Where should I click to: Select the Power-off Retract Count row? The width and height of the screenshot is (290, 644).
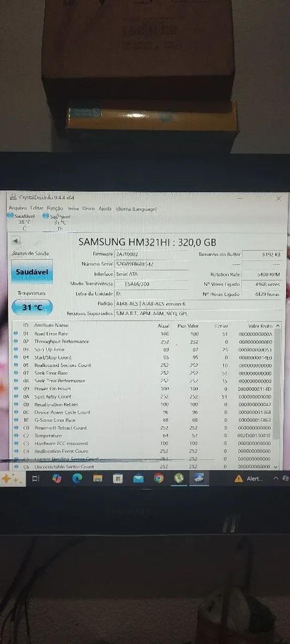point(143,428)
